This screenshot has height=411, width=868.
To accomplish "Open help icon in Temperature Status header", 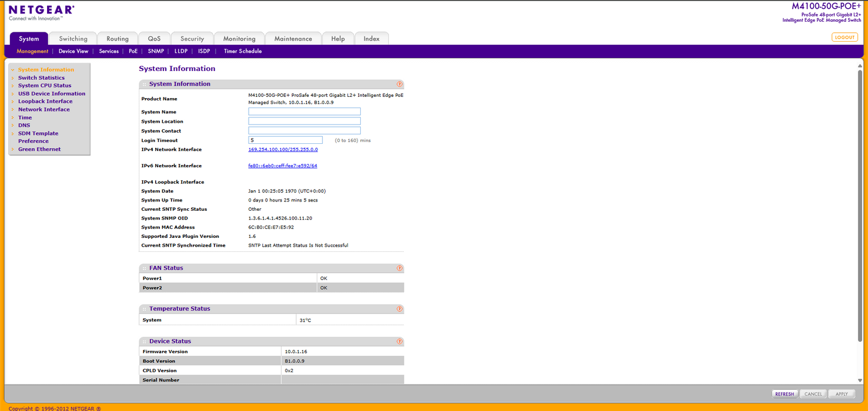I will point(400,308).
